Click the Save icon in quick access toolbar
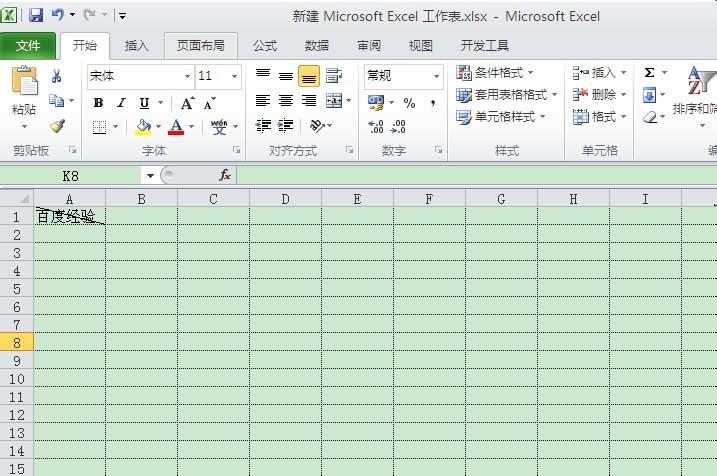This screenshot has width=717, height=476. click(x=36, y=16)
